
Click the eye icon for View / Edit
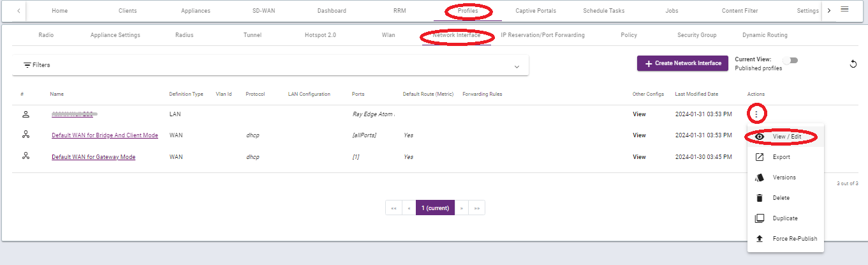point(759,137)
